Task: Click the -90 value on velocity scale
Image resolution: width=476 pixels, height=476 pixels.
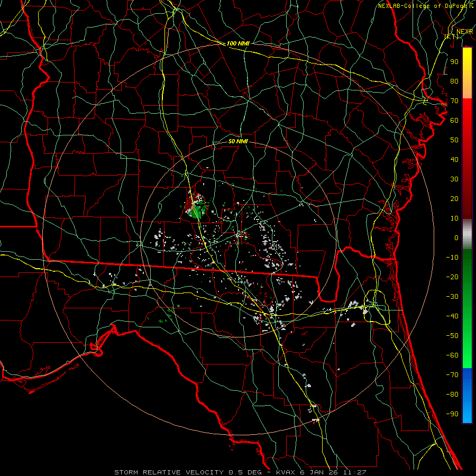Action: click(x=452, y=414)
